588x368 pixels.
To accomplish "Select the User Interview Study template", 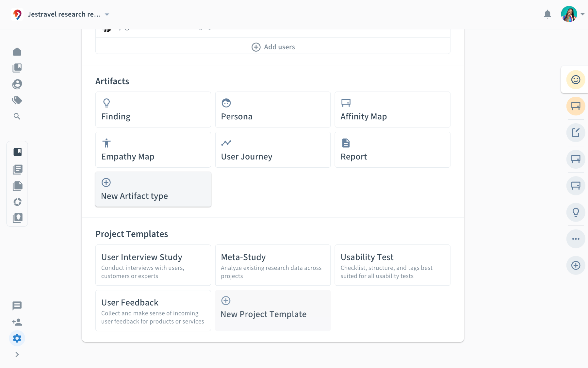I will (153, 265).
